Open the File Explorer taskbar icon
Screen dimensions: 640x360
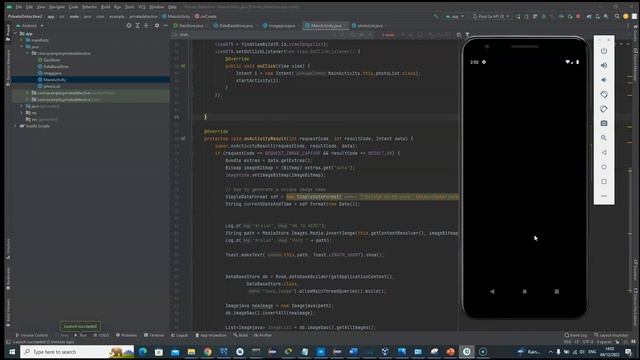pyautogui.click(x=191, y=351)
